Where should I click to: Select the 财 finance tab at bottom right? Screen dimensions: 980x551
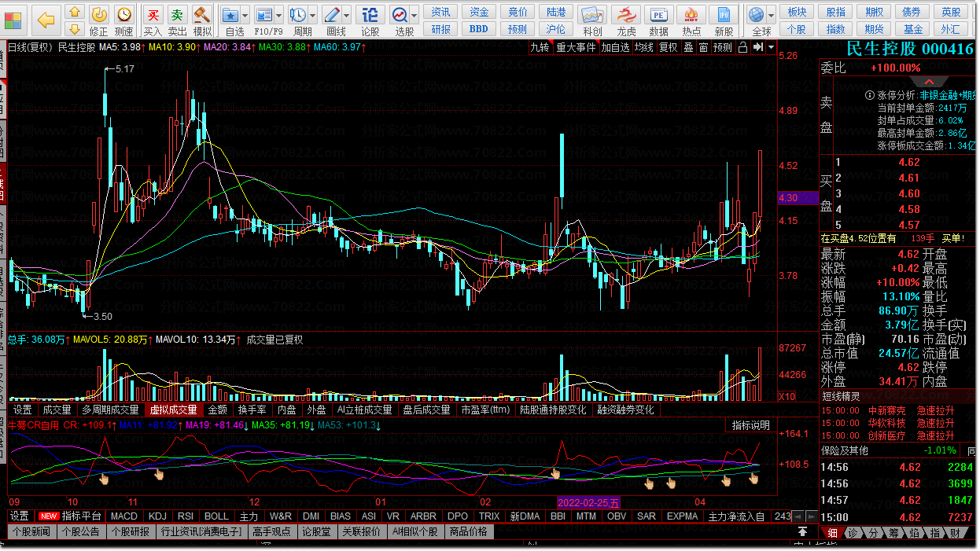click(x=954, y=533)
